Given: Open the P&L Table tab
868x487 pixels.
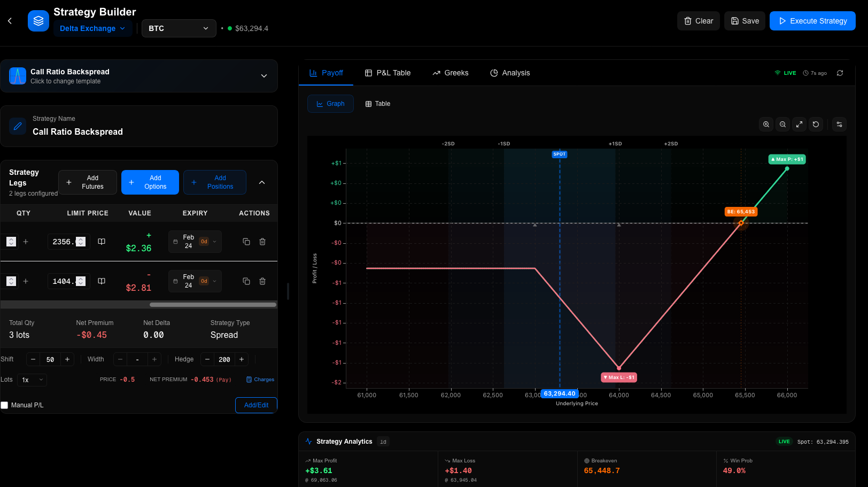Looking at the screenshot, I should pyautogui.click(x=387, y=73).
